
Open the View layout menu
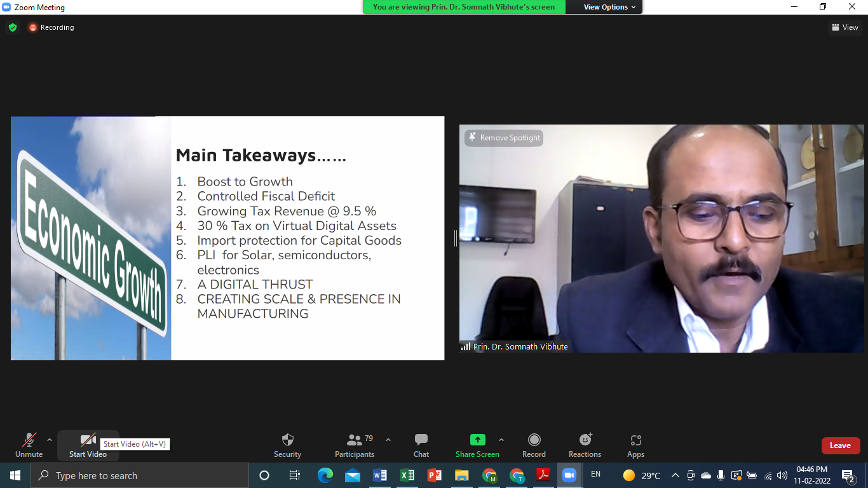(x=844, y=27)
